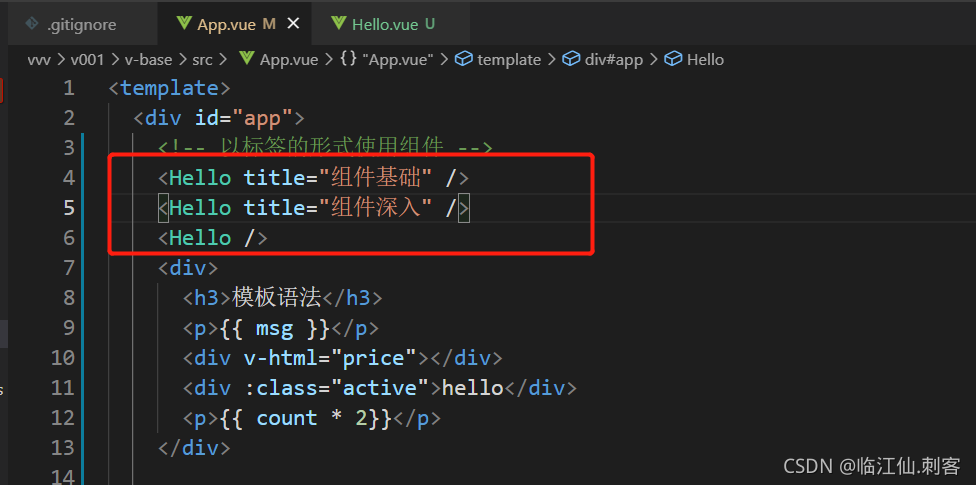Click the Vue icon in breadcrumb path

(x=247, y=59)
